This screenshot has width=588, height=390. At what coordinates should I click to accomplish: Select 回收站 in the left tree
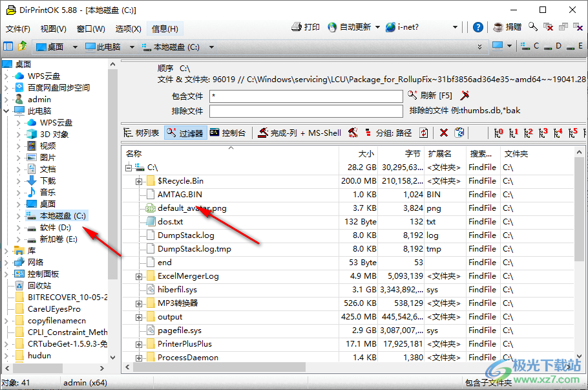39,286
